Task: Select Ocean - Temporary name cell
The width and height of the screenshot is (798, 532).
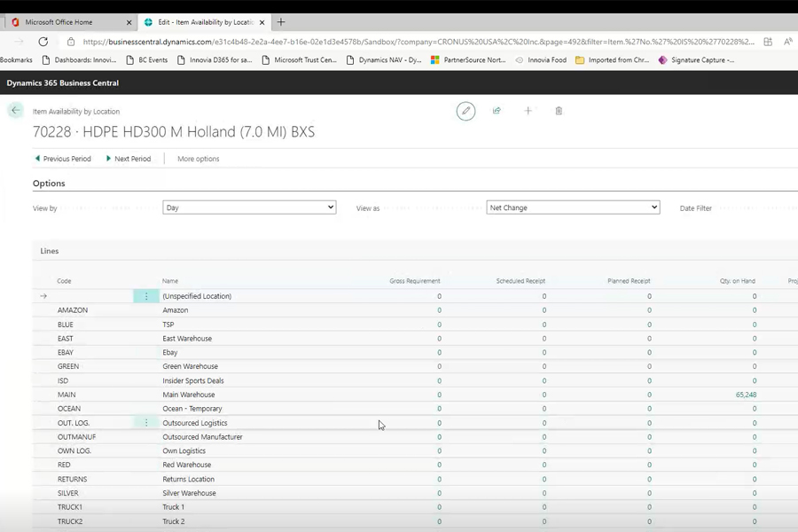Action: point(192,409)
